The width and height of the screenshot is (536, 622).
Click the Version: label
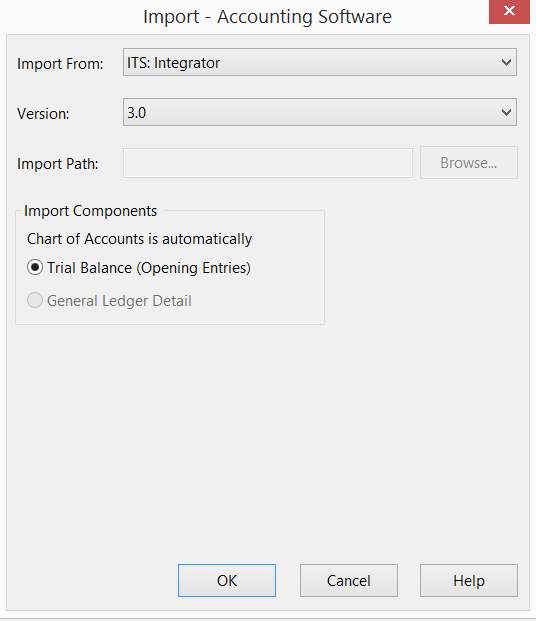[x=43, y=114]
